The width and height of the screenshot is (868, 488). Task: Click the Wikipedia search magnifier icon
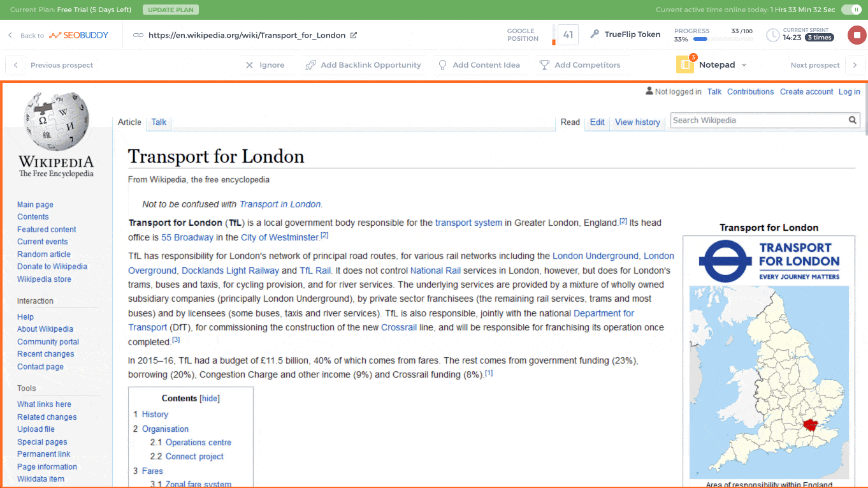point(853,120)
